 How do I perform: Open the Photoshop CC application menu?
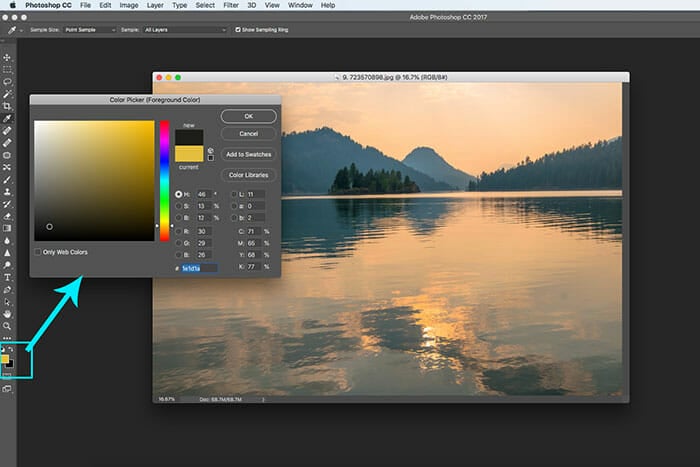[x=48, y=5]
